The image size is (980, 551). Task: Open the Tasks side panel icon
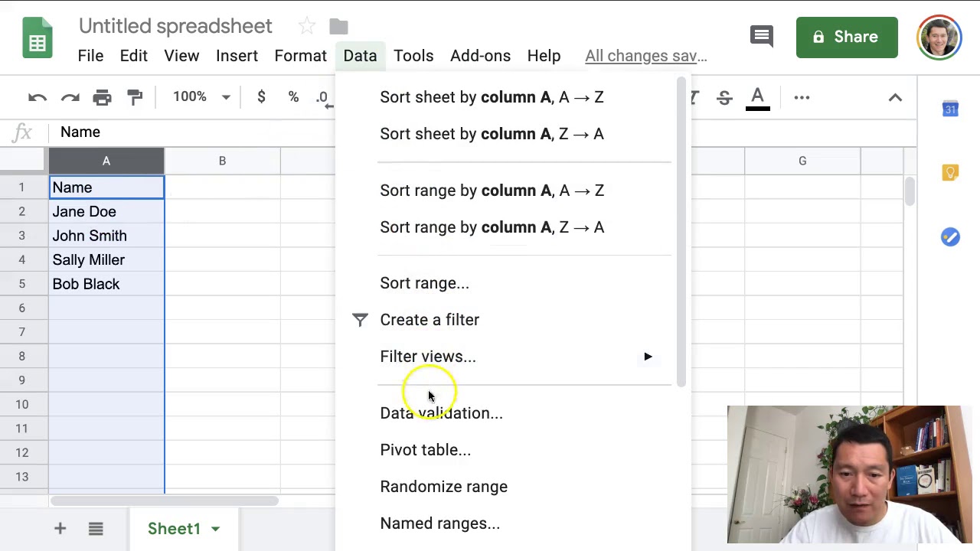950,237
